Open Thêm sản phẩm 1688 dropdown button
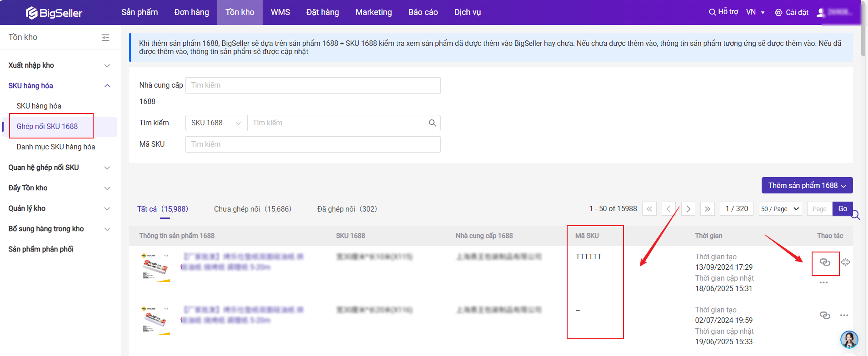The image size is (868, 356). pyautogui.click(x=807, y=185)
